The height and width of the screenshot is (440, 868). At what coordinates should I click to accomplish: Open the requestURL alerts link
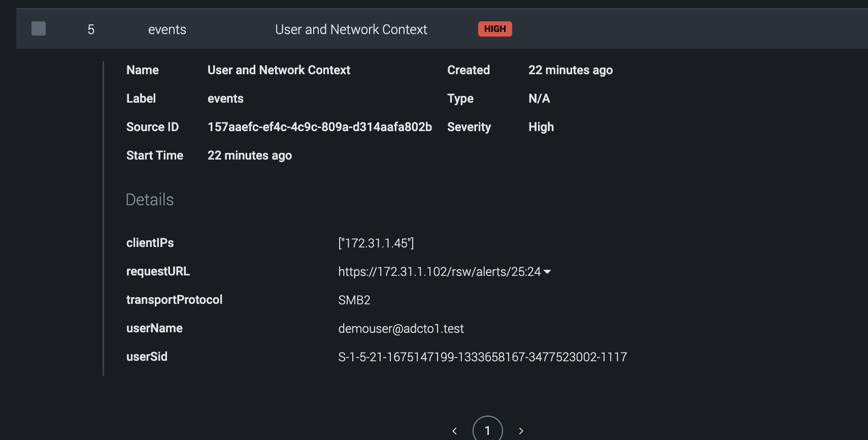coord(439,272)
